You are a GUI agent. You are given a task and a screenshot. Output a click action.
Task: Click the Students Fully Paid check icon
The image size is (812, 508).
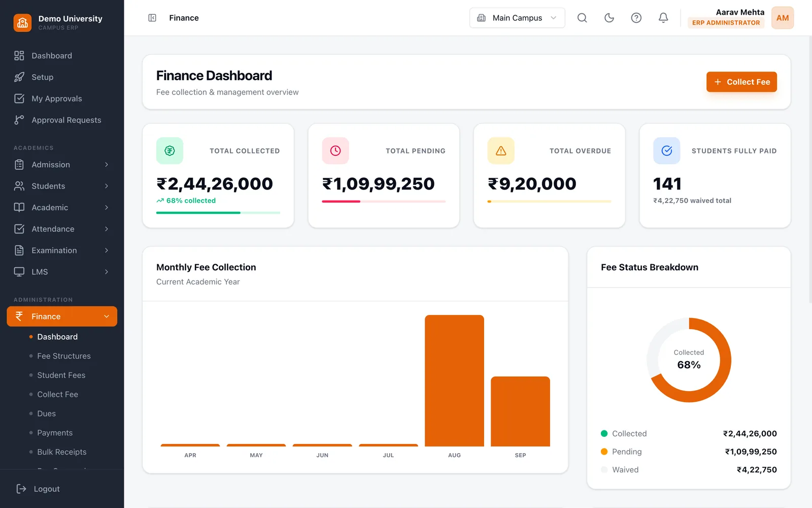coord(667,150)
